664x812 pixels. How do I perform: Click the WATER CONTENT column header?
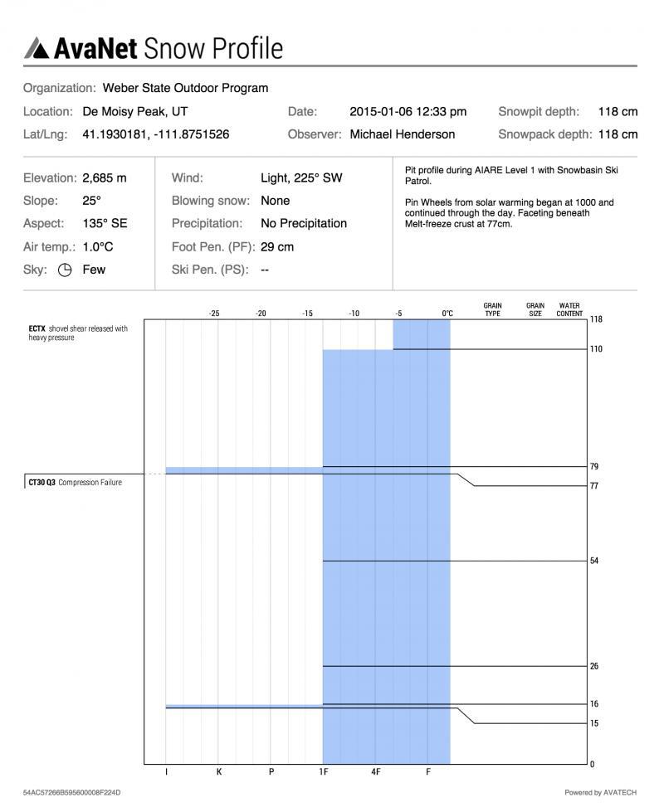pos(569,309)
